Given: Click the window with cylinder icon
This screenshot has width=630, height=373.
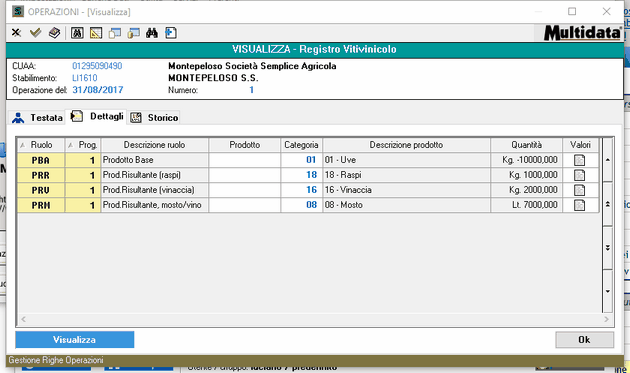Looking at the screenshot, I should coord(133,33).
